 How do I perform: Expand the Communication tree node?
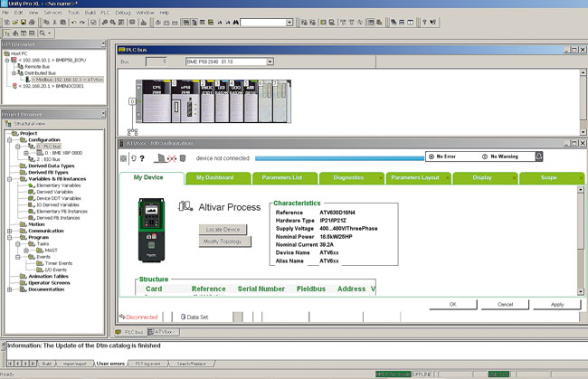pos(10,231)
